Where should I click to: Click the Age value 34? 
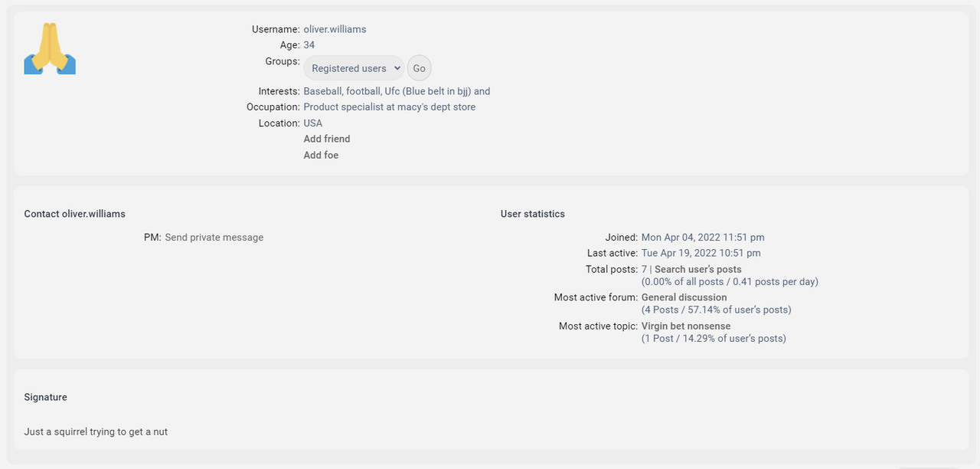(x=309, y=45)
